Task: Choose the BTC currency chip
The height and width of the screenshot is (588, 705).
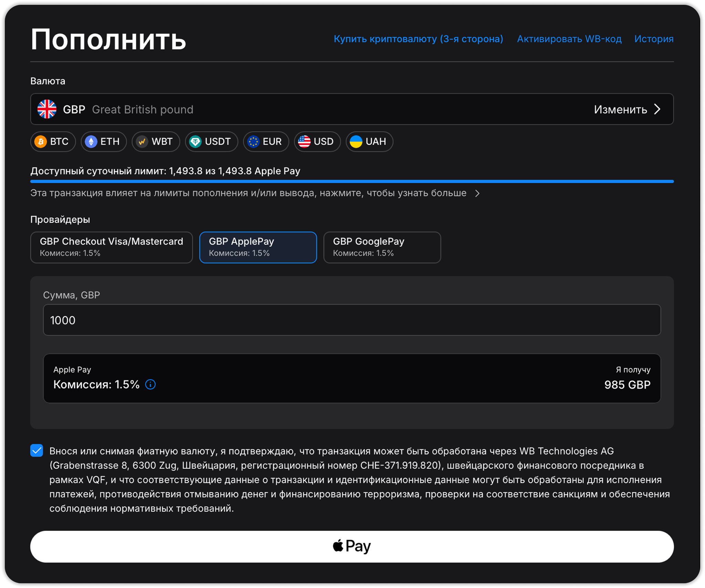Action: (x=53, y=141)
